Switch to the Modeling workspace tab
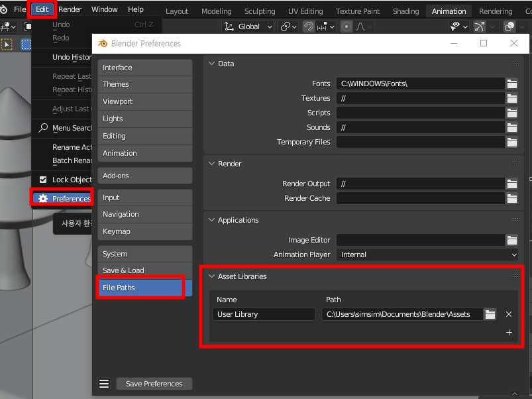 (217, 11)
